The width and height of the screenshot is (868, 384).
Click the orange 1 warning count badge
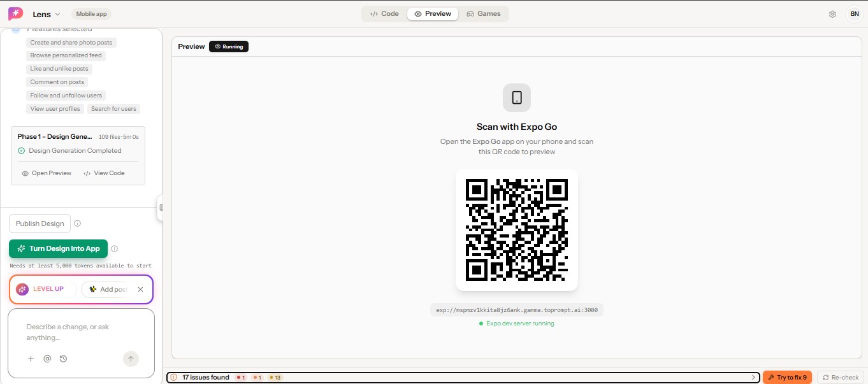pyautogui.click(x=257, y=378)
